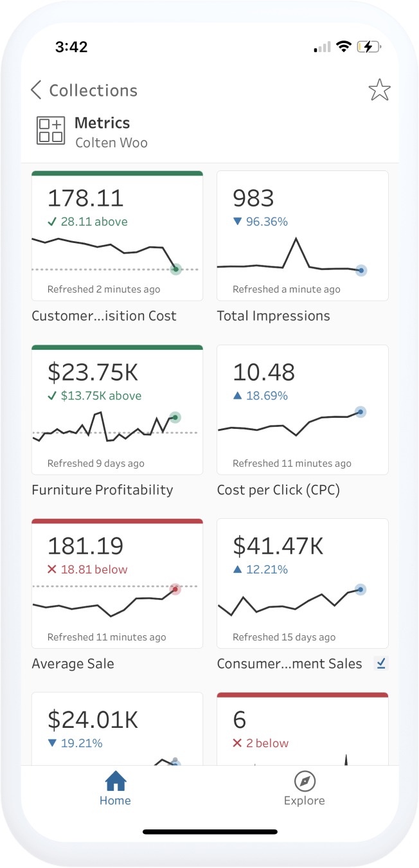Click the Refreshed a minute ago text

pos(287,289)
